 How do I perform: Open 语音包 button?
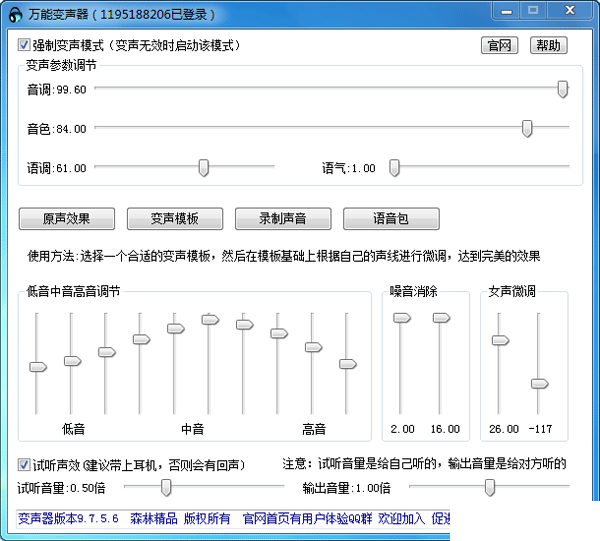(x=391, y=219)
